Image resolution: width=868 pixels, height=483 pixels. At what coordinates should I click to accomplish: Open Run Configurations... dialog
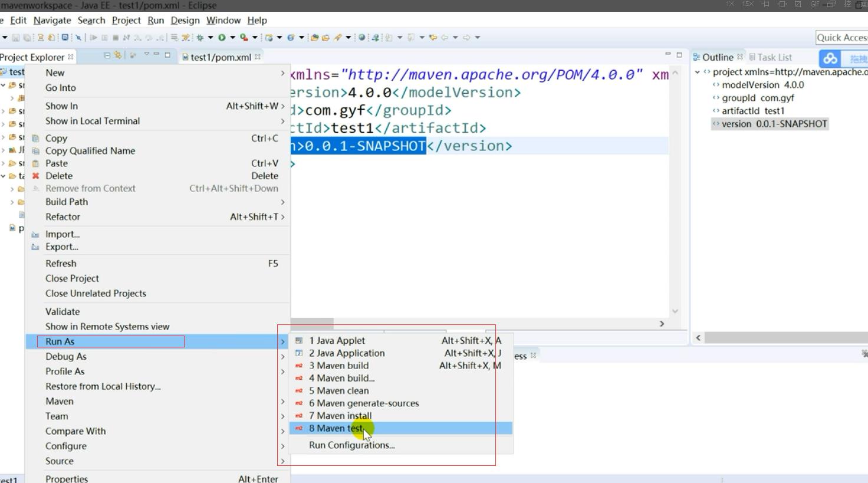401,445
